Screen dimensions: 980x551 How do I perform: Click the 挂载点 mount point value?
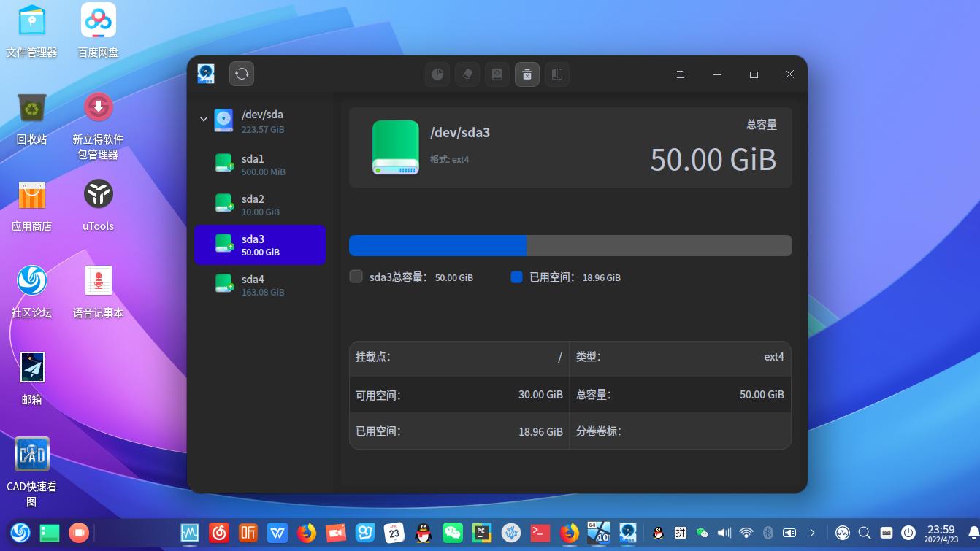[559, 357]
